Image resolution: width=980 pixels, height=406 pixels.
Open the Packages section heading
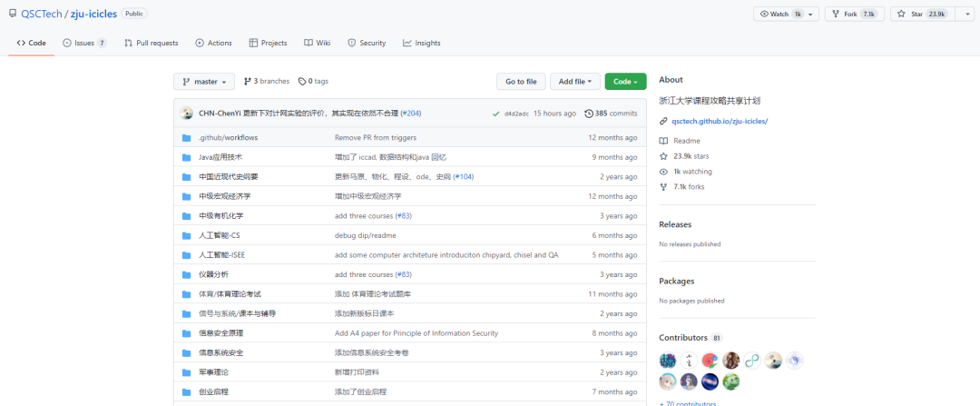676,282
